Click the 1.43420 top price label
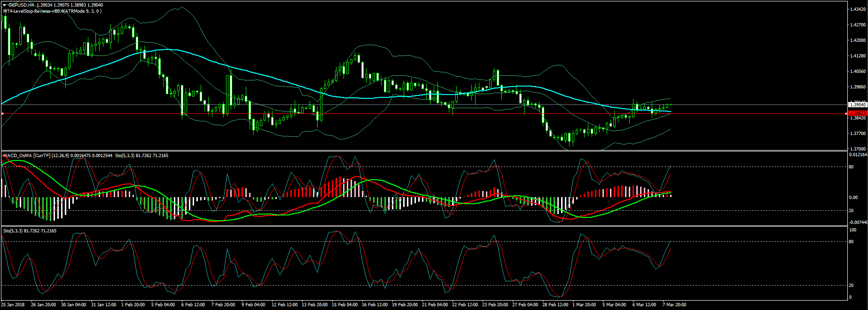This screenshot has width=868, height=310. click(858, 9)
